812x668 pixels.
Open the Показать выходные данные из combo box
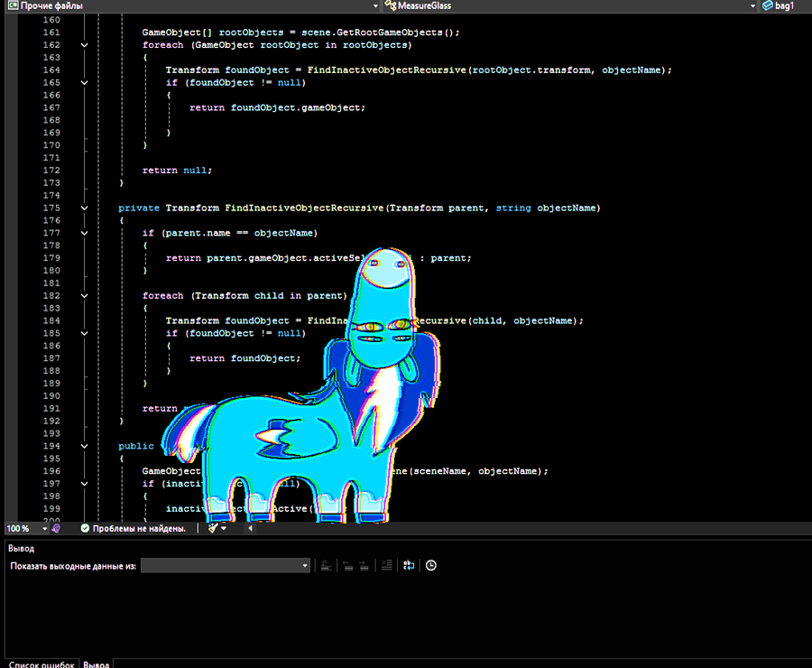point(226,565)
